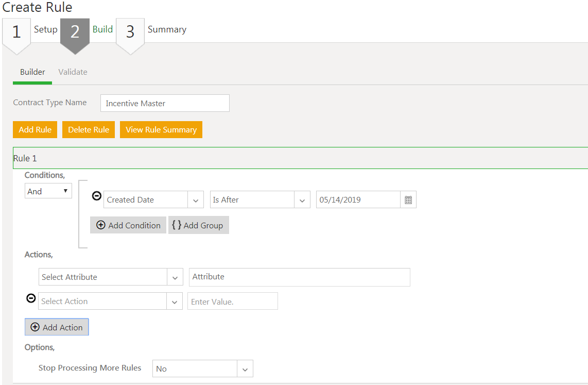Viewport: 588px width, 385px height.
Task: Open the And/Or conditions selector
Action: pos(48,191)
